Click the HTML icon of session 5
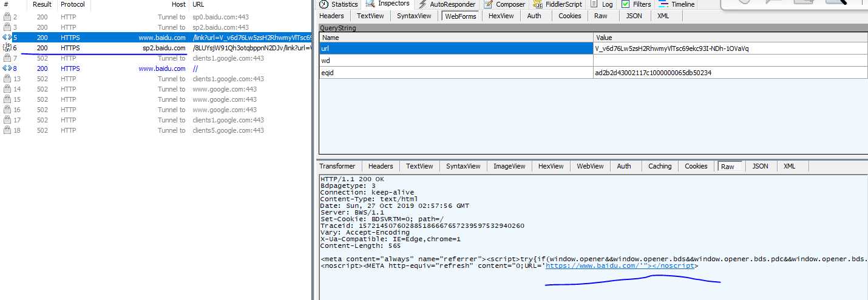Viewport: 868px width, 300px height. pos(7,38)
